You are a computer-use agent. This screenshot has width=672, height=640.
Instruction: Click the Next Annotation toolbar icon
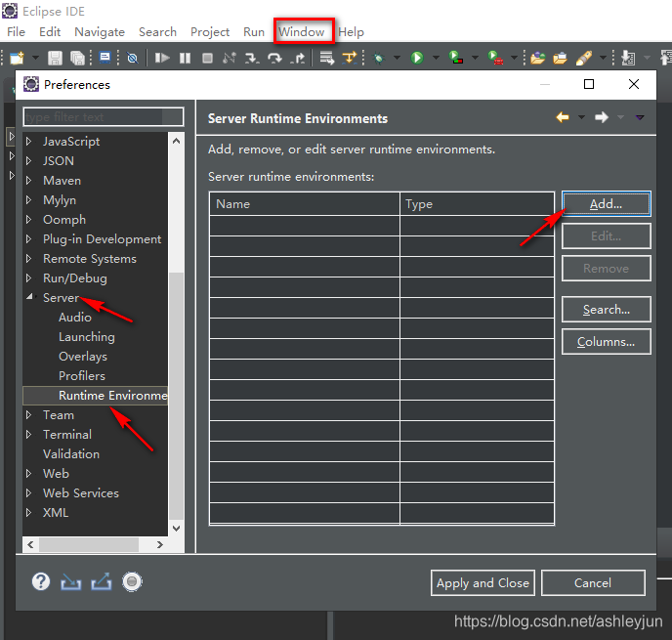628,58
